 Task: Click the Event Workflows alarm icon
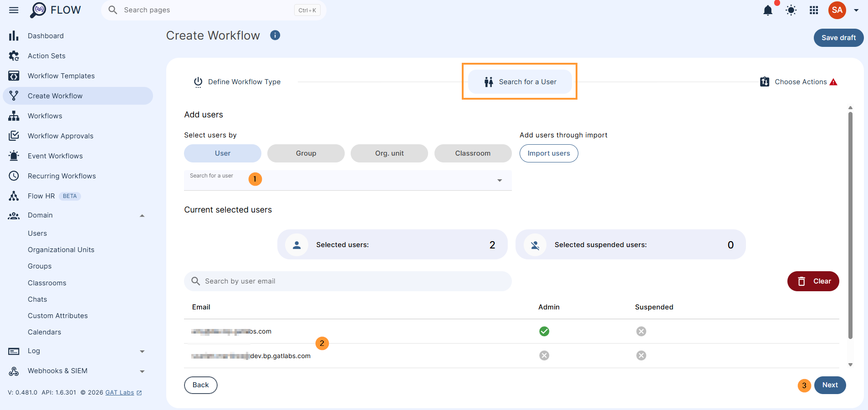[x=14, y=156]
